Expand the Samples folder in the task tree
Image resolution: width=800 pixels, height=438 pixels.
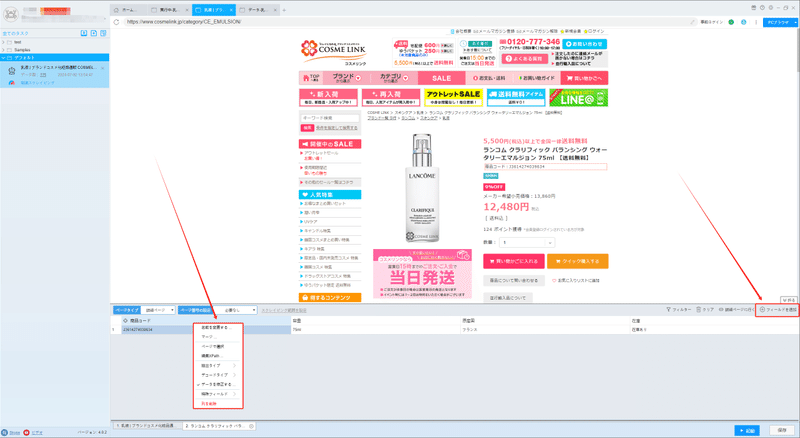(3, 50)
